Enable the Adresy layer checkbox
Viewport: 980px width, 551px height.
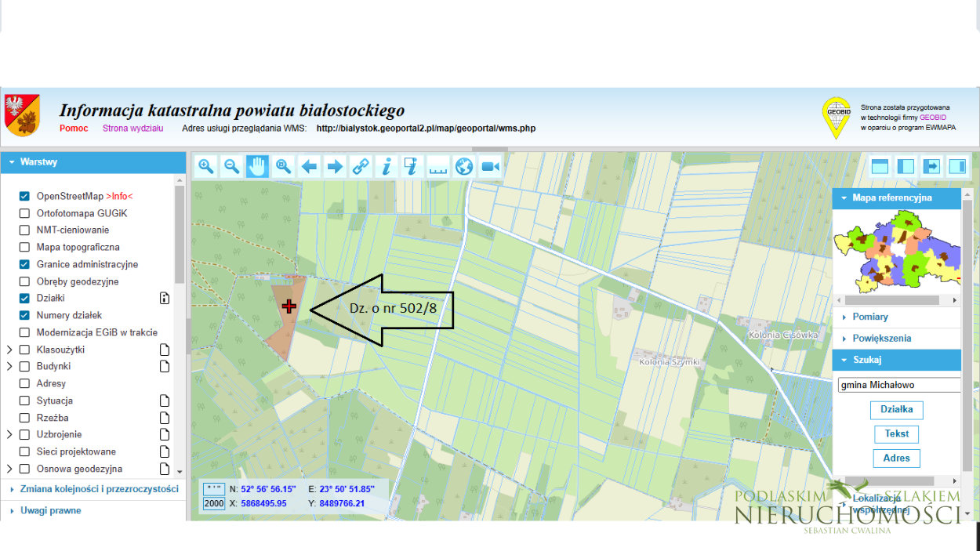click(x=24, y=383)
